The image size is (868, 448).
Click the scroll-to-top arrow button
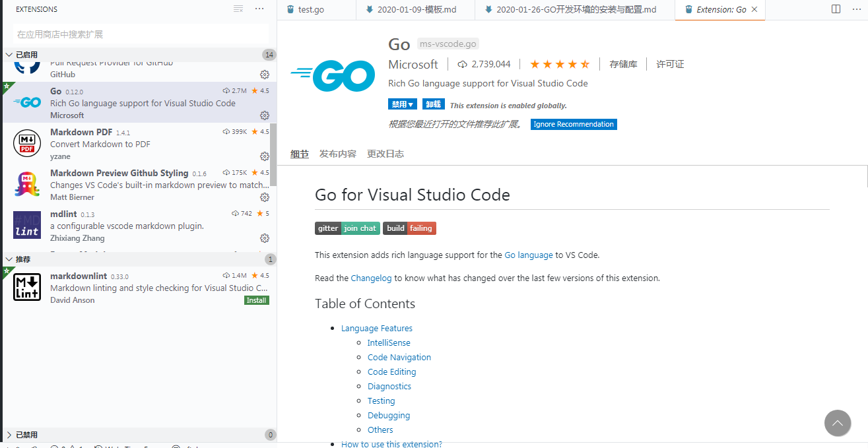coord(837,423)
